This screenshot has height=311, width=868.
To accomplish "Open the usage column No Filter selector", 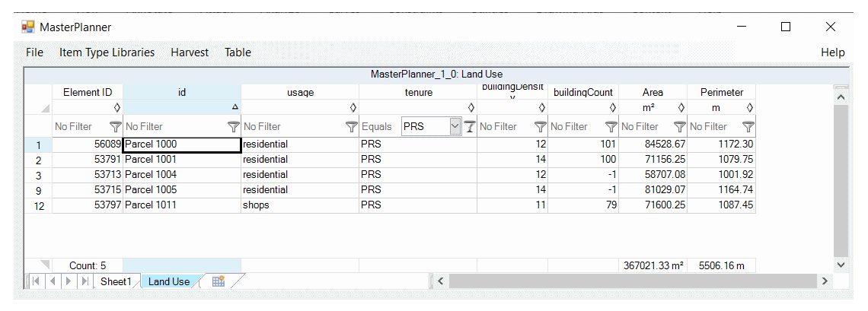I will pos(263,126).
